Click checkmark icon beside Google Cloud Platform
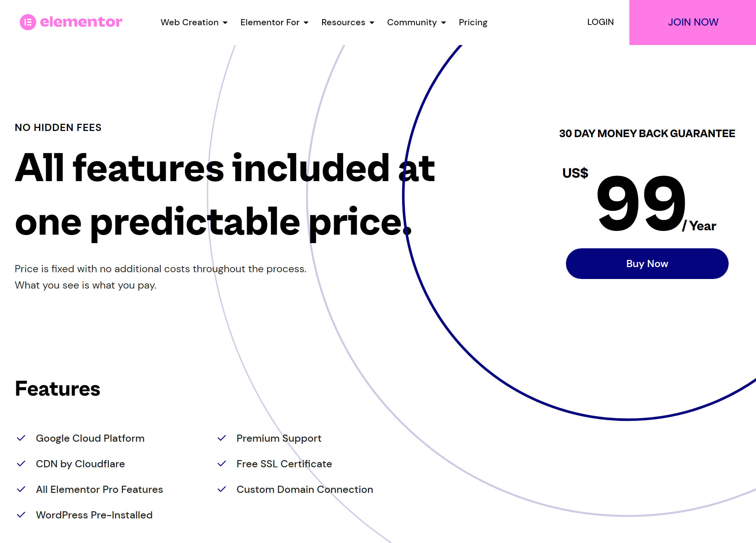The image size is (756, 543). coord(21,438)
